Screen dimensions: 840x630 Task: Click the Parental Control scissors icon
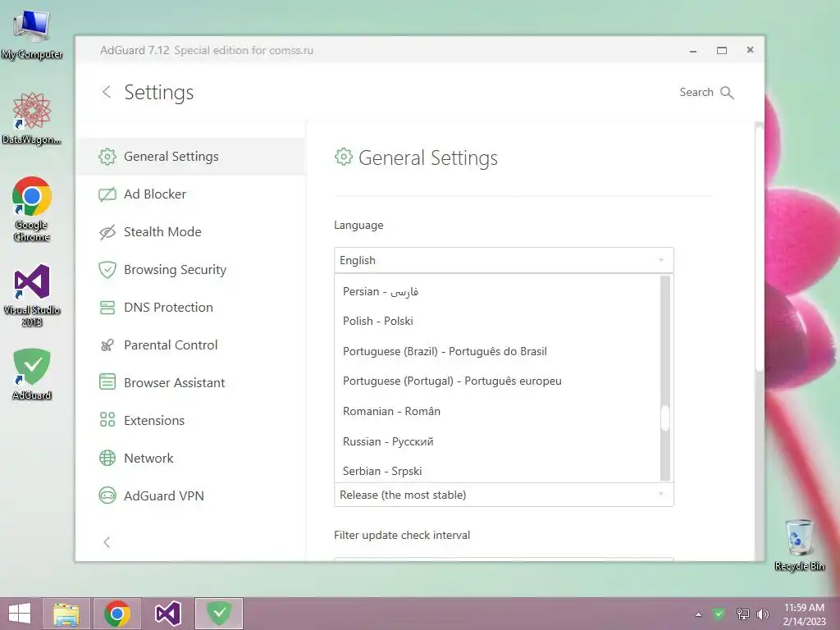point(107,345)
